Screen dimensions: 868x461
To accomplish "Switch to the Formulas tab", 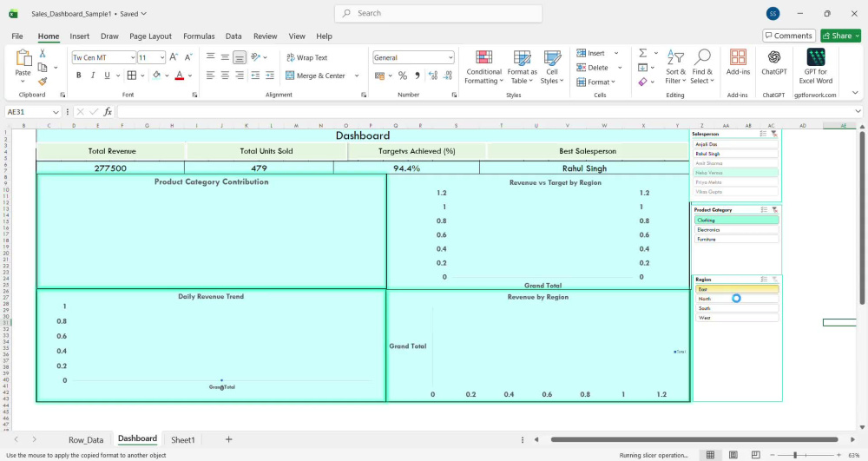I will pyautogui.click(x=199, y=36).
